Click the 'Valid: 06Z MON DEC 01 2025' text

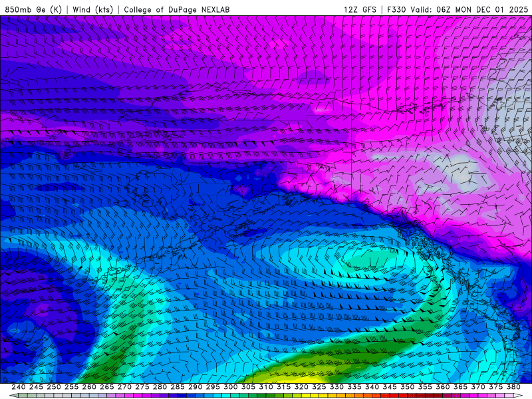tap(469, 9)
